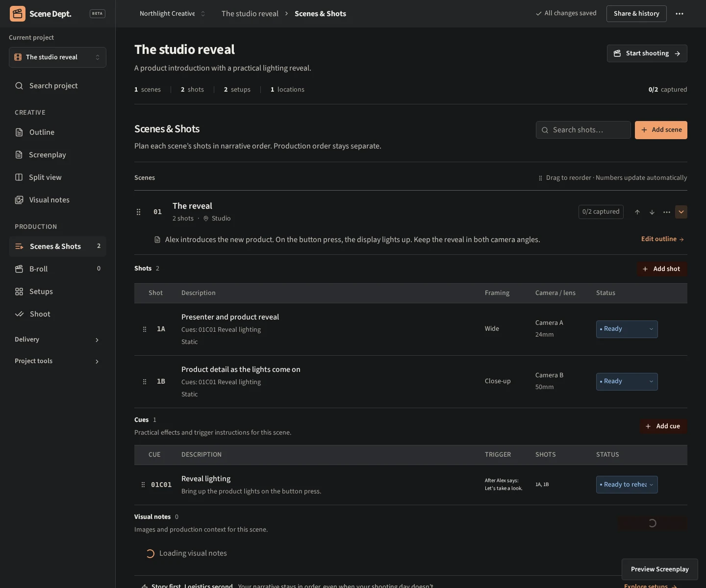Move The reveal scene up
Viewport: 706px width, 588px height.
[637, 212]
